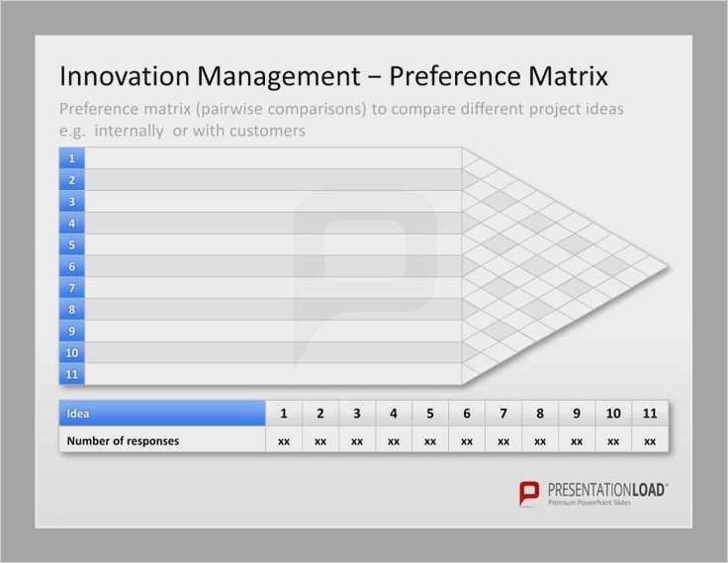This screenshot has height=563, width=728.
Task: Pick the blue row number 11 cell
Action: [71, 374]
